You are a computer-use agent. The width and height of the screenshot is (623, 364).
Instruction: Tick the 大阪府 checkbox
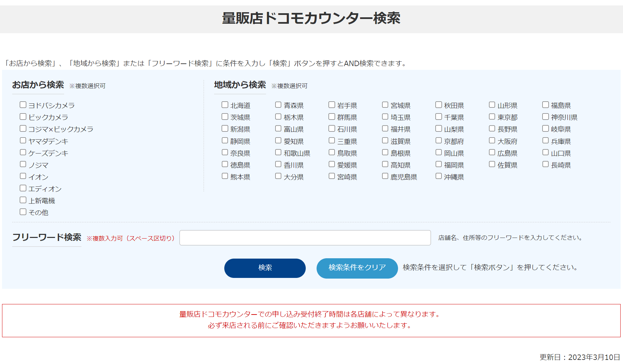tap(492, 140)
